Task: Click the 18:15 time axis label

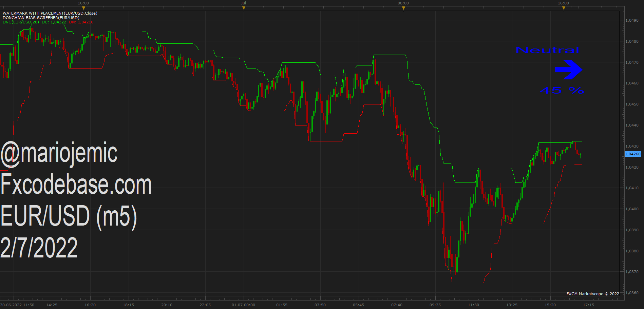Action: [x=128, y=305]
